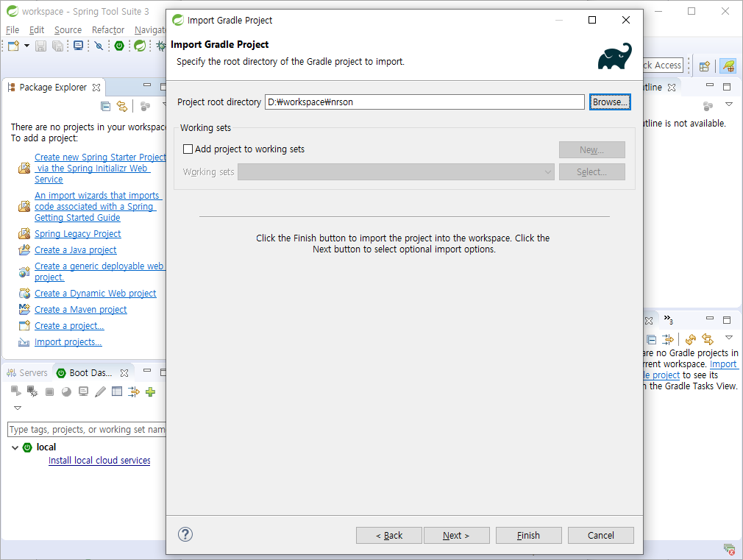Click the status bar icon at bottom right
The width and height of the screenshot is (743, 560).
729,549
